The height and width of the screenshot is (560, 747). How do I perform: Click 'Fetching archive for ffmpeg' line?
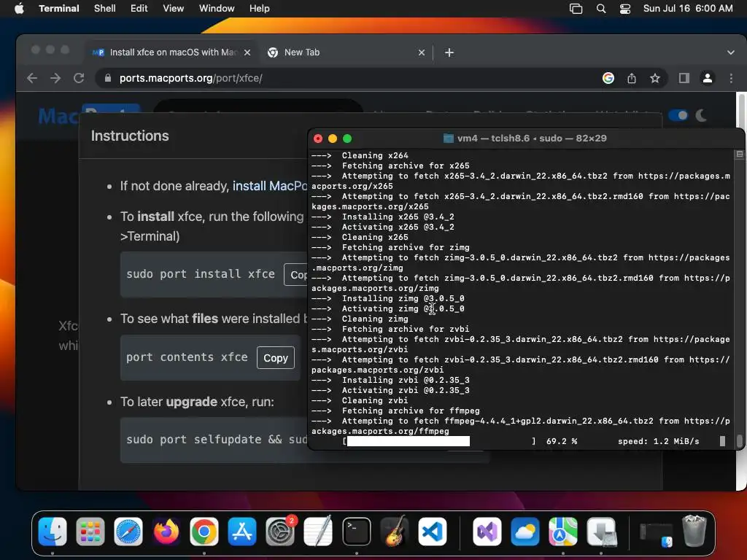point(396,411)
